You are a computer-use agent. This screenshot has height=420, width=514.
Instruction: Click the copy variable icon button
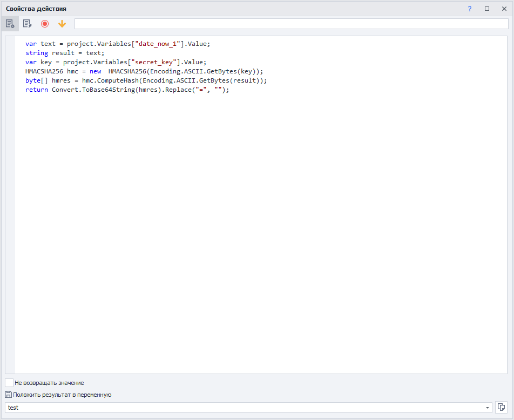(x=501, y=407)
